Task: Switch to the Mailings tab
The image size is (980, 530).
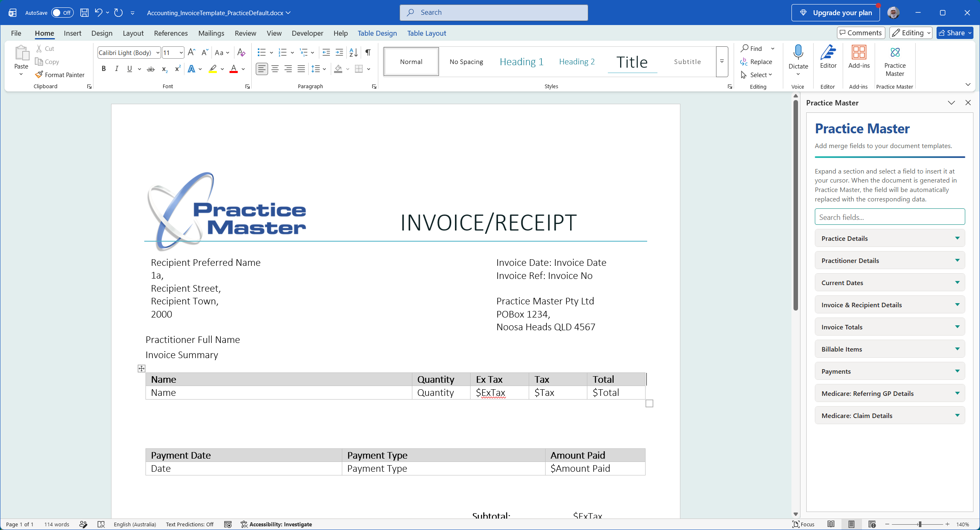Action: (x=211, y=33)
